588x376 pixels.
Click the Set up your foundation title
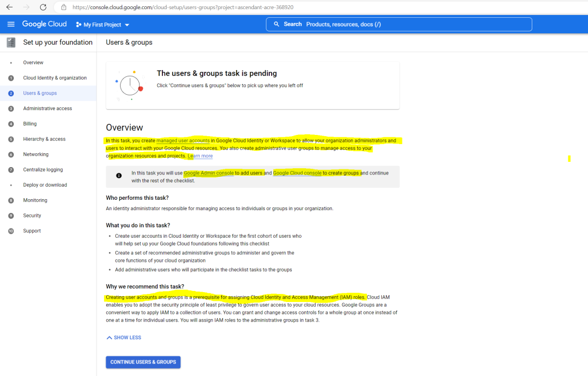click(58, 42)
